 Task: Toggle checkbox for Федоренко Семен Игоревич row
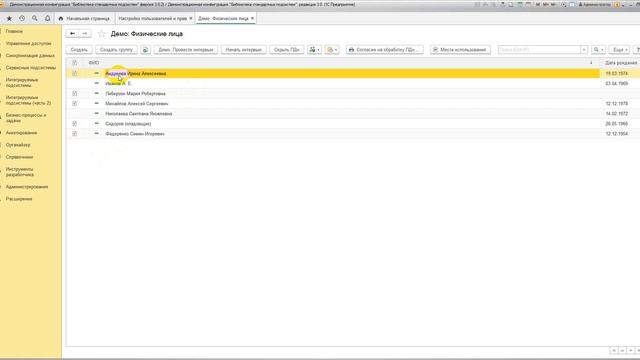pos(74,134)
